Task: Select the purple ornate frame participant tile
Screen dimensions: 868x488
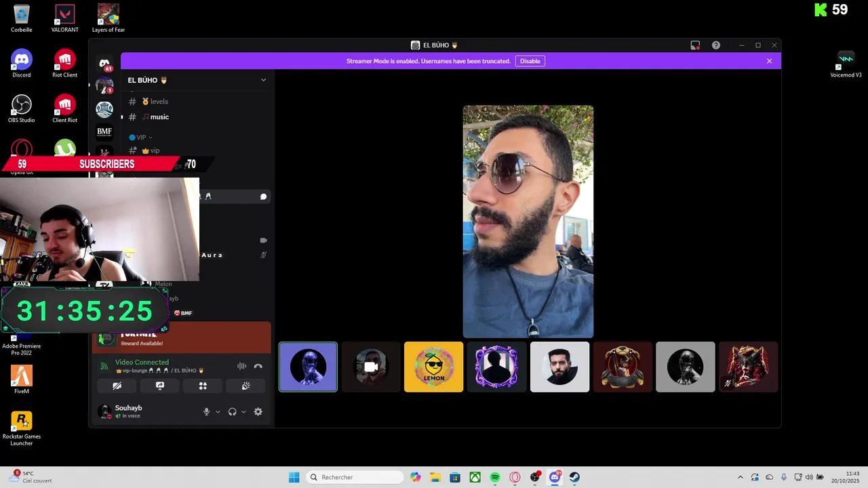Action: pyautogui.click(x=497, y=367)
